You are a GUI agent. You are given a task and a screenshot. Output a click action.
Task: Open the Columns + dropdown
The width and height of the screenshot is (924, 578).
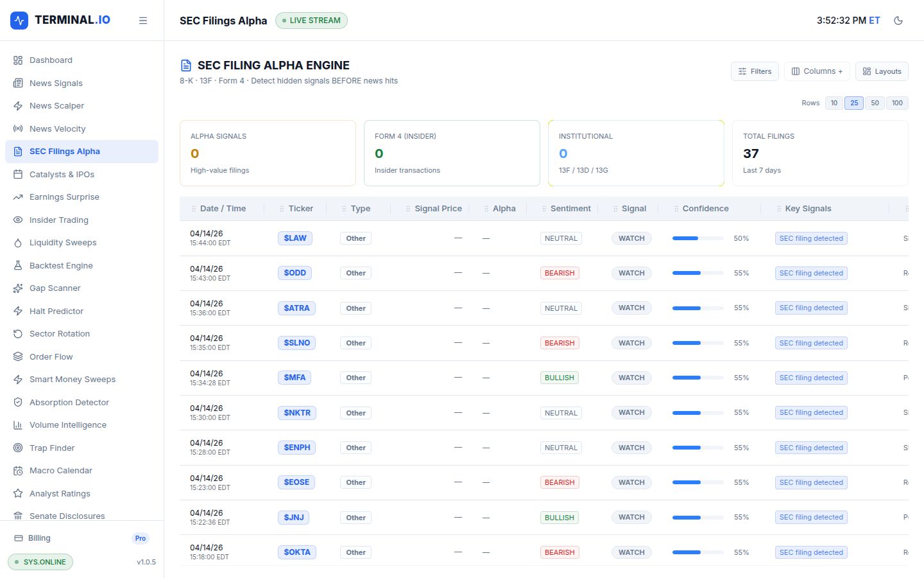(x=817, y=71)
